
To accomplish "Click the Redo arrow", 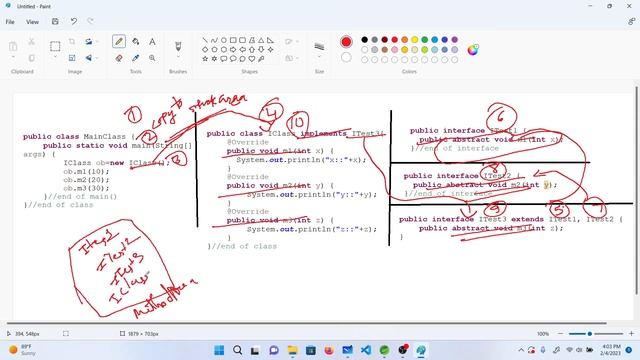I will click(x=91, y=22).
